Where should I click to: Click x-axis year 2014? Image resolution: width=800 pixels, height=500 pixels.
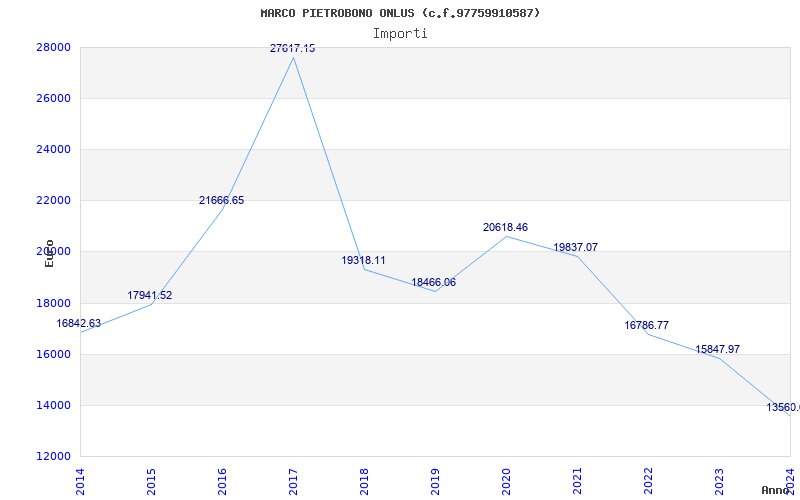[x=80, y=481]
